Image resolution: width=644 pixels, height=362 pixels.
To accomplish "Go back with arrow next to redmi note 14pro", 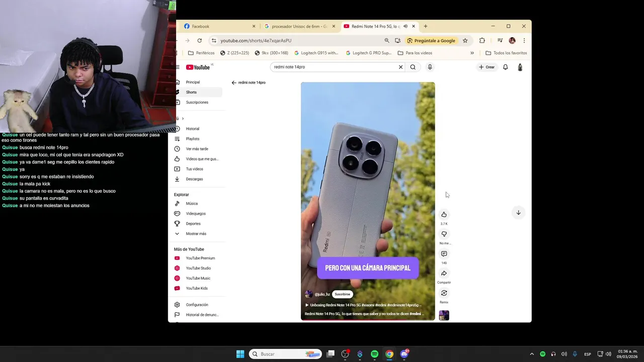I will click(x=234, y=82).
